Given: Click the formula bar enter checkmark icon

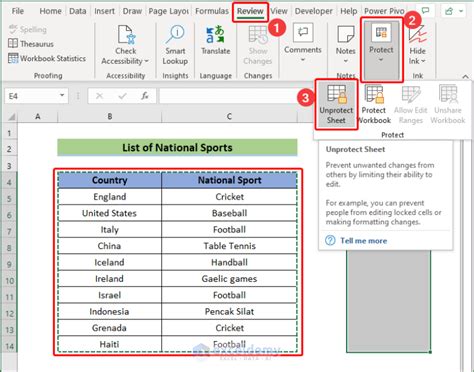Looking at the screenshot, I should 122,96.
